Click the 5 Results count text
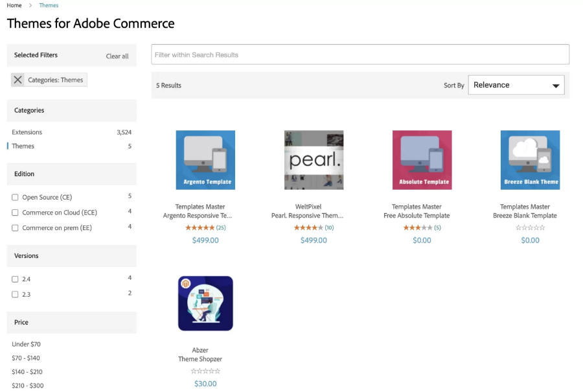Viewport: 583px width, 392px height. (168, 85)
